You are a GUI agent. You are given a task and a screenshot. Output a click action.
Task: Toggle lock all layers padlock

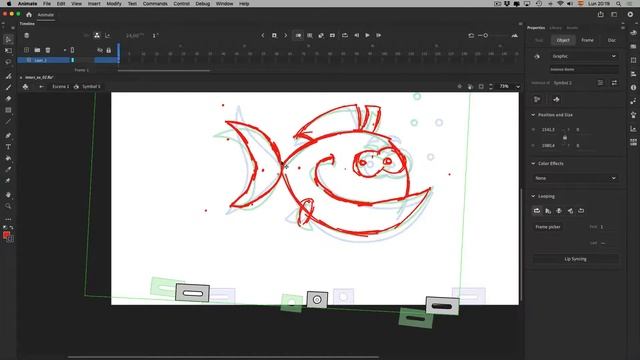[109, 50]
